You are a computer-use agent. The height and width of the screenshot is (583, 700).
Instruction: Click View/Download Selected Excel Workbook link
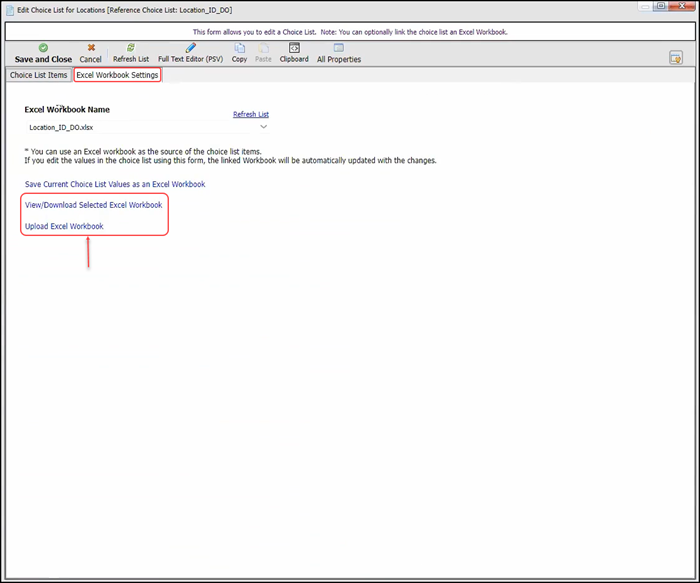93,205
